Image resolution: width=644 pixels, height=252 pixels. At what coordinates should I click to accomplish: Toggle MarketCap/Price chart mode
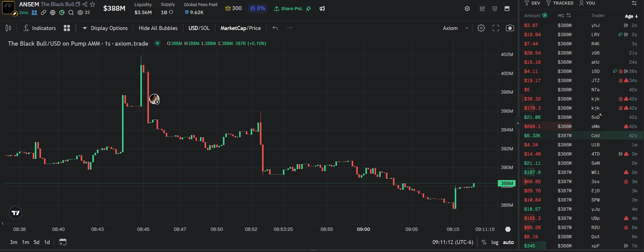(241, 28)
